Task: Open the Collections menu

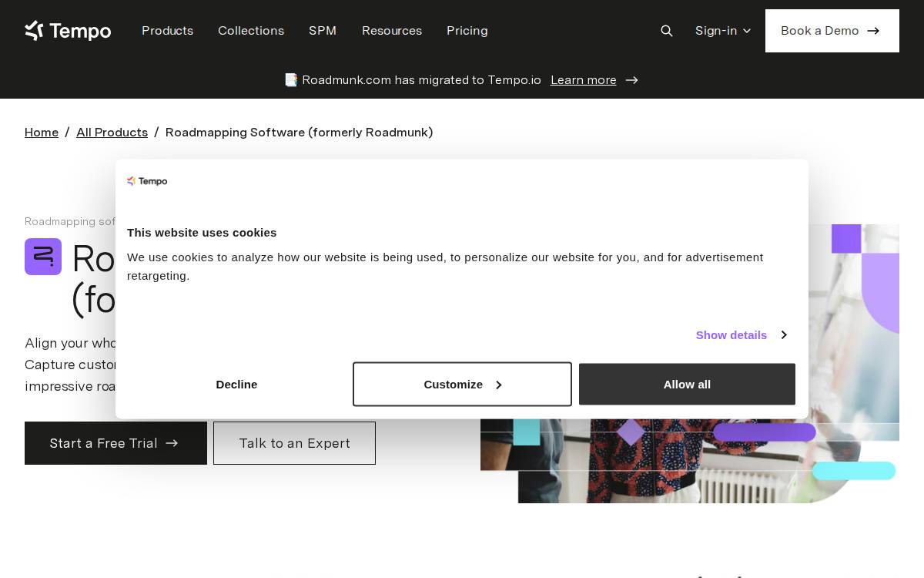Action: tap(251, 31)
